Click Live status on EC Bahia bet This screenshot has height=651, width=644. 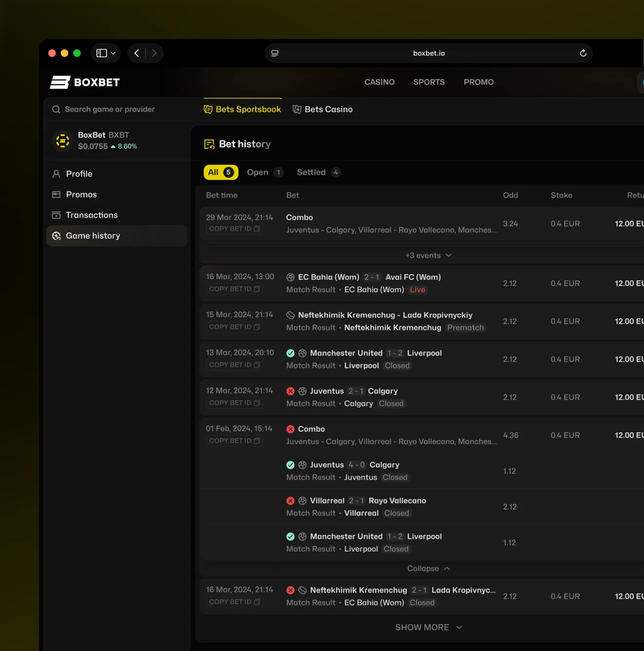(418, 289)
